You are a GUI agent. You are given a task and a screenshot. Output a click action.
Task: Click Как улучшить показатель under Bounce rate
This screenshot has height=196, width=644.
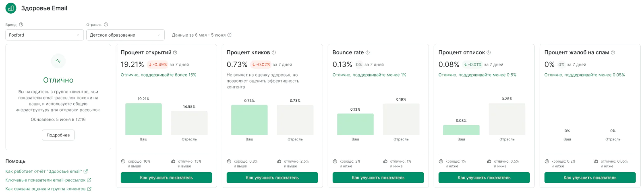pos(378,178)
